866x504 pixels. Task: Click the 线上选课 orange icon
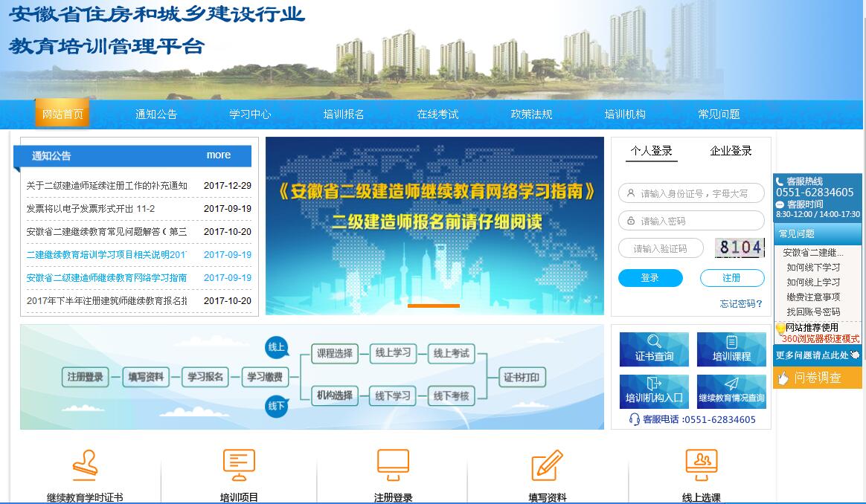pyautogui.click(x=701, y=465)
